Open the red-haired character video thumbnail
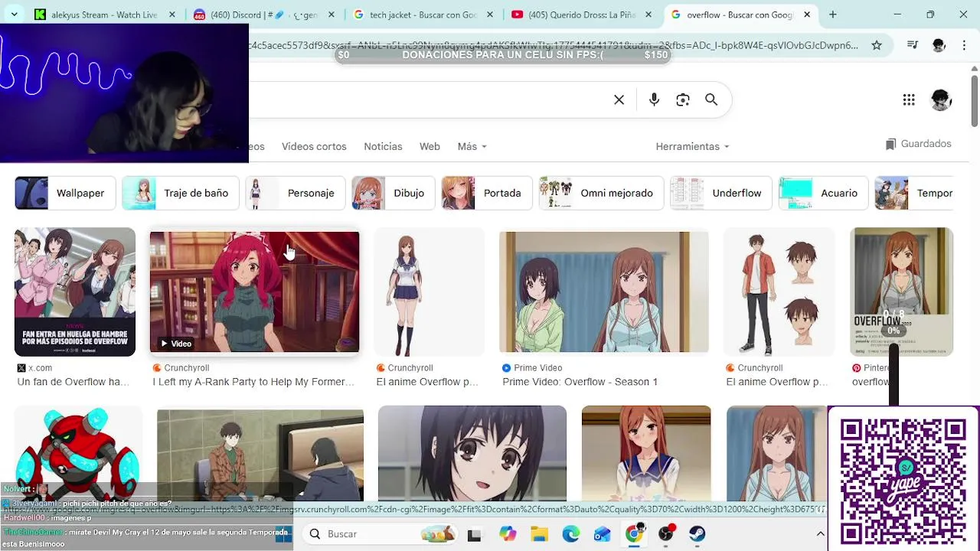 point(254,292)
